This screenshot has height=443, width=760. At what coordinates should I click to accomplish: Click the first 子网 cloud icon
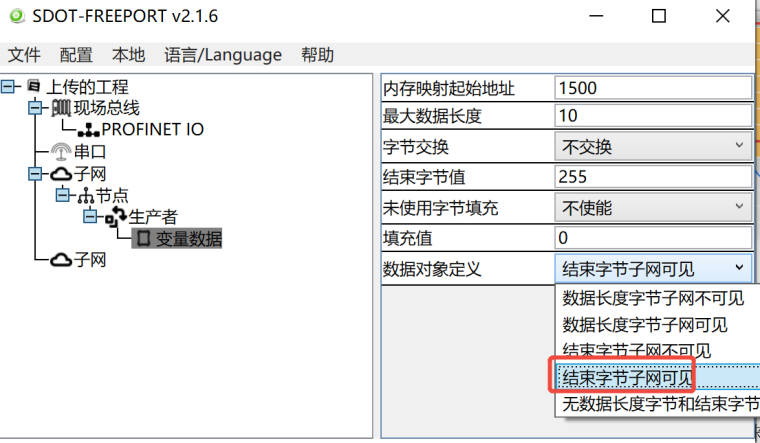pyautogui.click(x=61, y=174)
